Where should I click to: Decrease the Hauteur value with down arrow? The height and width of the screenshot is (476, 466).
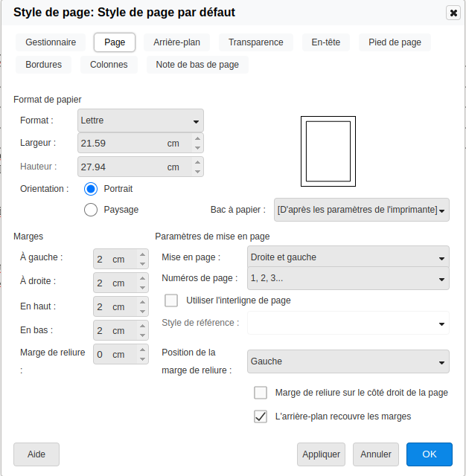tap(197, 172)
